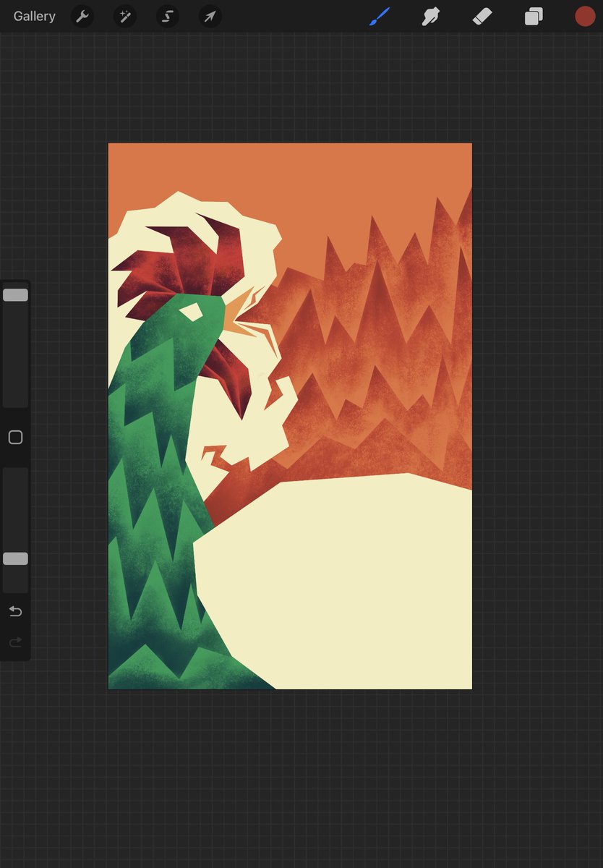Open the Gallery view
603x868 pixels.
pos(34,16)
